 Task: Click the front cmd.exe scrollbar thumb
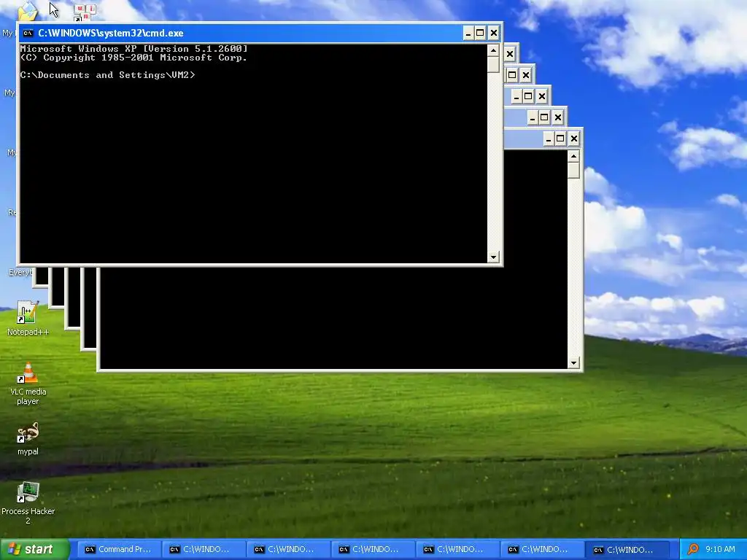click(x=493, y=64)
